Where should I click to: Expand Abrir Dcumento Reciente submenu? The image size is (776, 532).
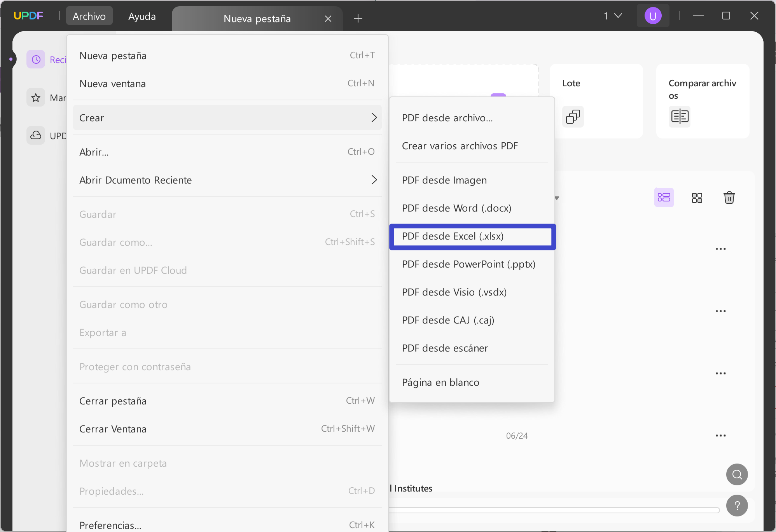click(x=374, y=180)
